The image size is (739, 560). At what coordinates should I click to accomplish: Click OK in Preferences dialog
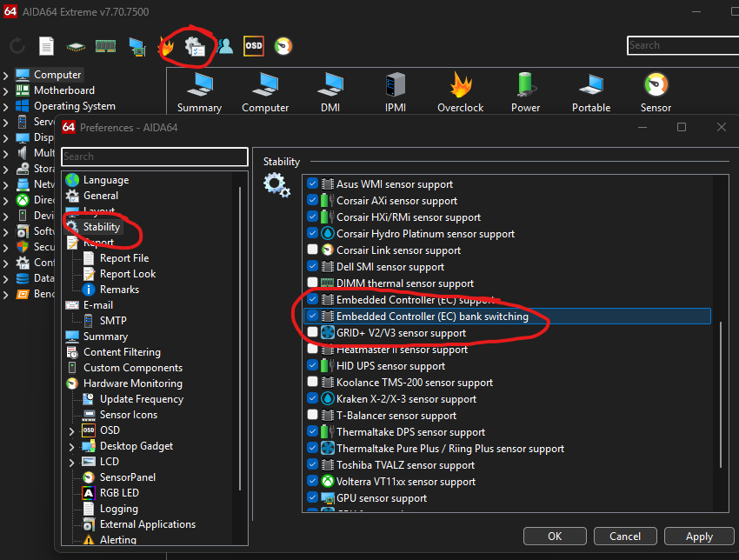point(555,536)
